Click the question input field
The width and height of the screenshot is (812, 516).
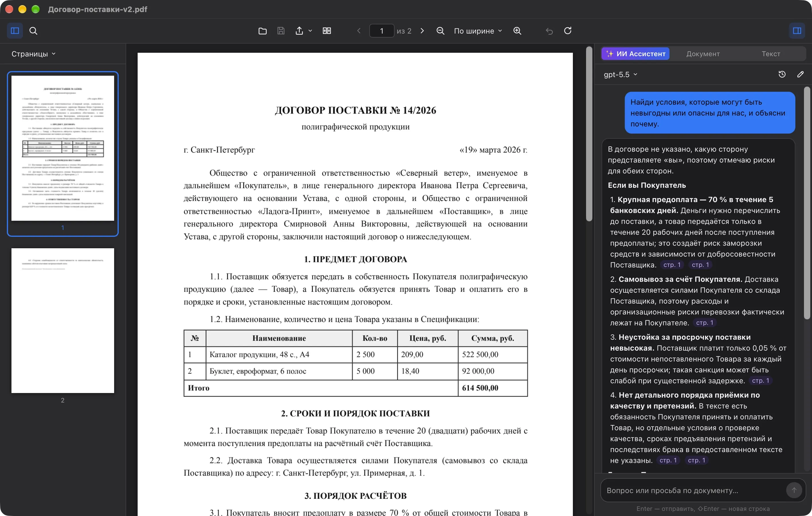(x=694, y=490)
